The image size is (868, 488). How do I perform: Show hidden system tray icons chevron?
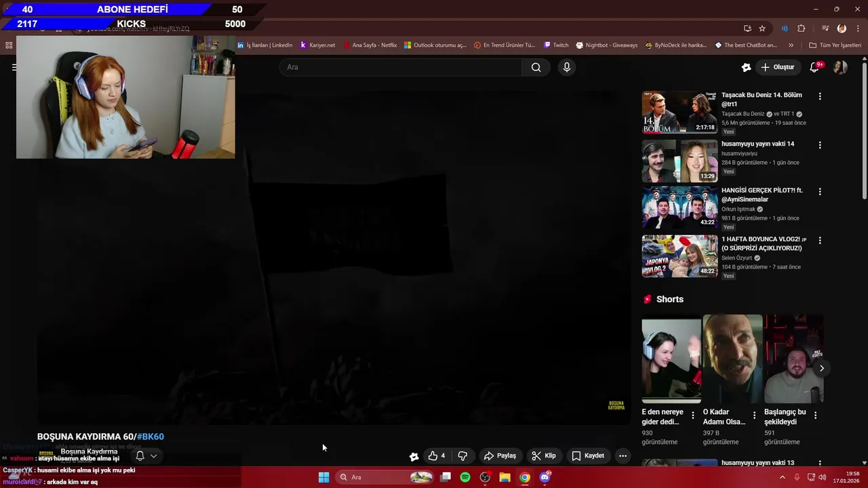(782, 477)
